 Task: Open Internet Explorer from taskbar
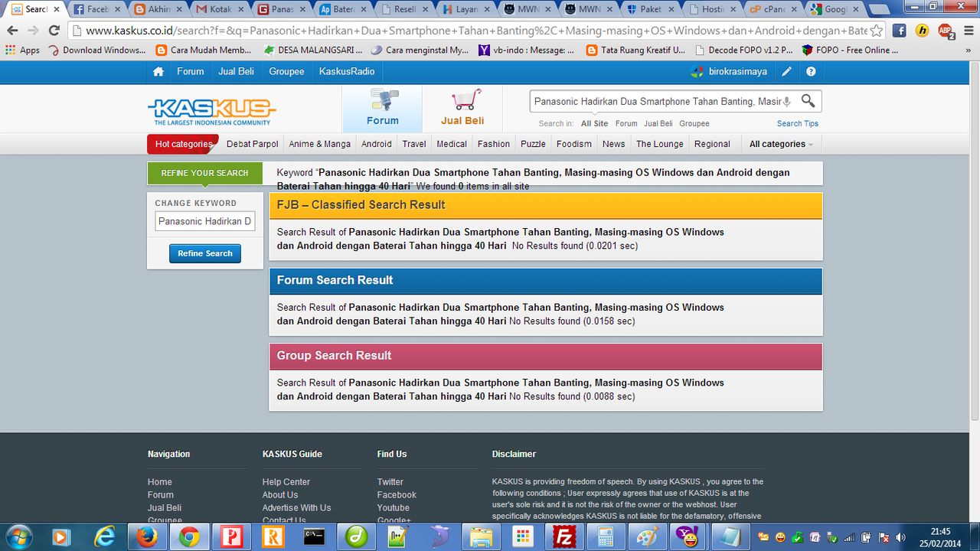104,537
